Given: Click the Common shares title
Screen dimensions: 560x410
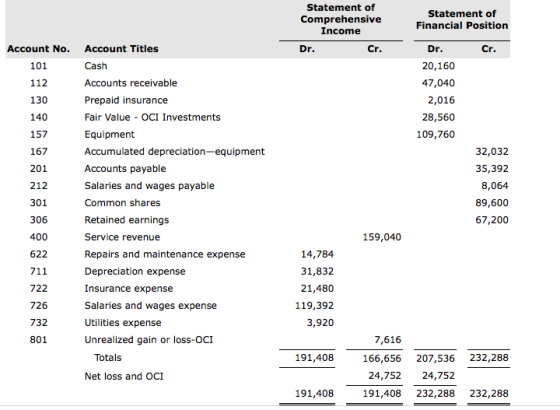Looking at the screenshot, I should pos(122,203).
